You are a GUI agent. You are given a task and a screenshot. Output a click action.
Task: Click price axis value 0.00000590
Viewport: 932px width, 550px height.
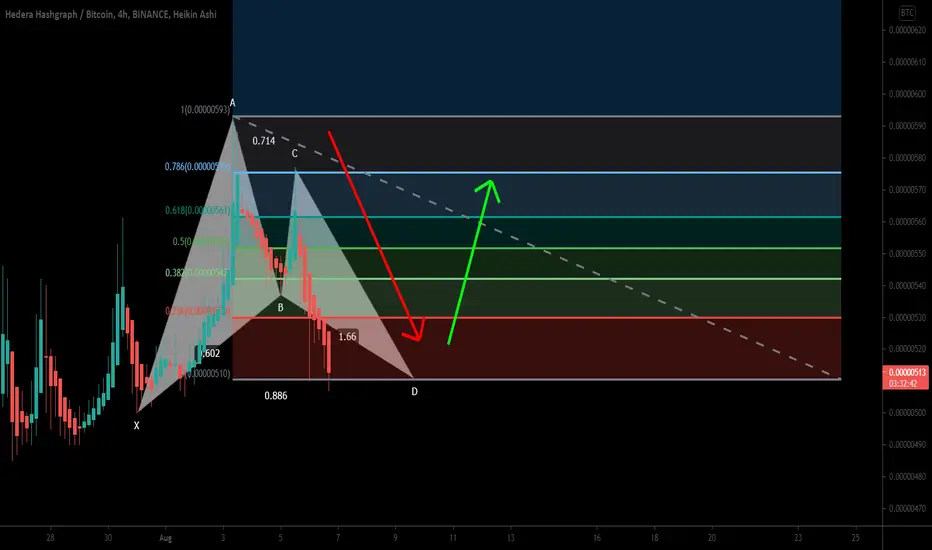(908, 126)
